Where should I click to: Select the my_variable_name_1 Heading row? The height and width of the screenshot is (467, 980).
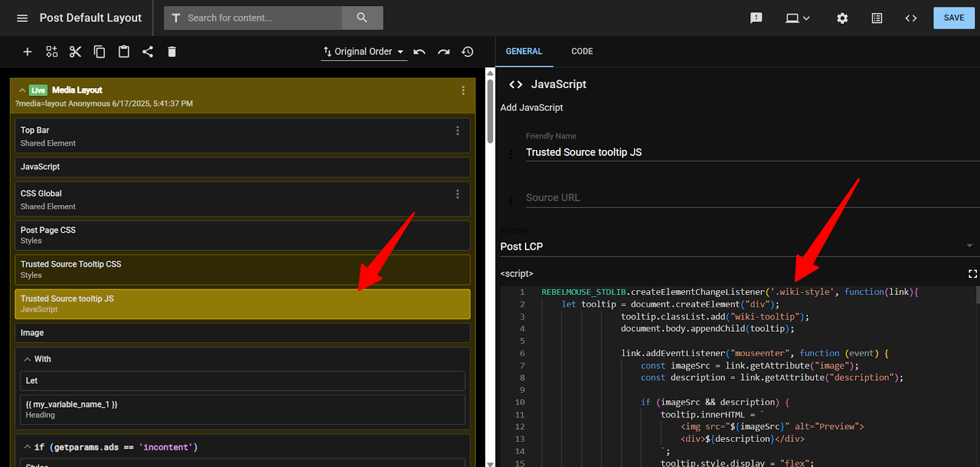tap(243, 409)
